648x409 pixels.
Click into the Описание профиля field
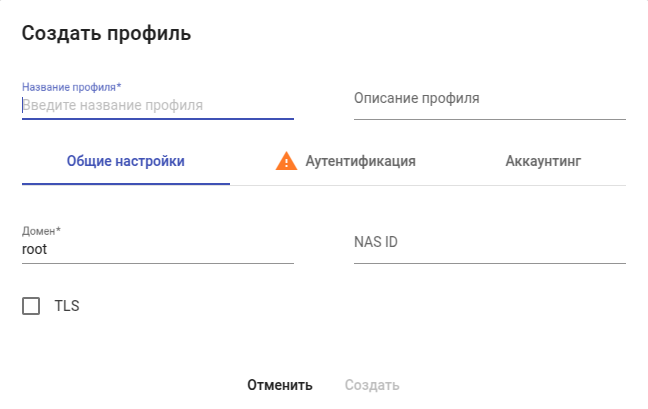[x=489, y=99]
